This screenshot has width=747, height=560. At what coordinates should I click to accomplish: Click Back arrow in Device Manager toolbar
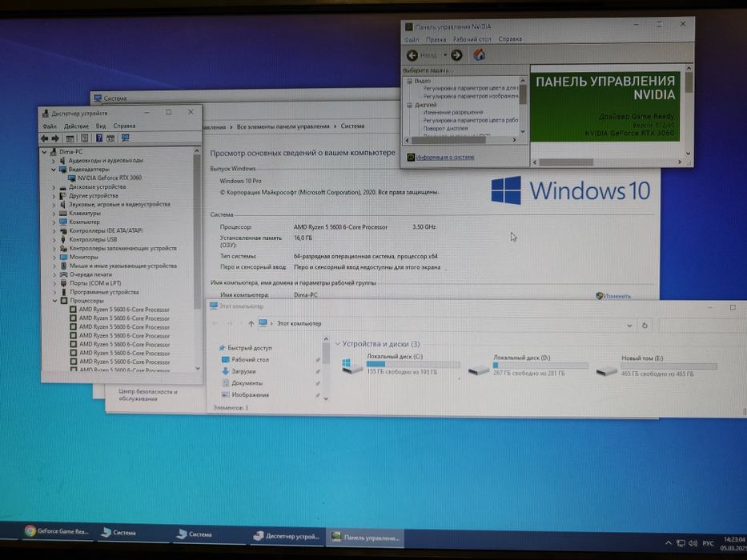[44, 138]
